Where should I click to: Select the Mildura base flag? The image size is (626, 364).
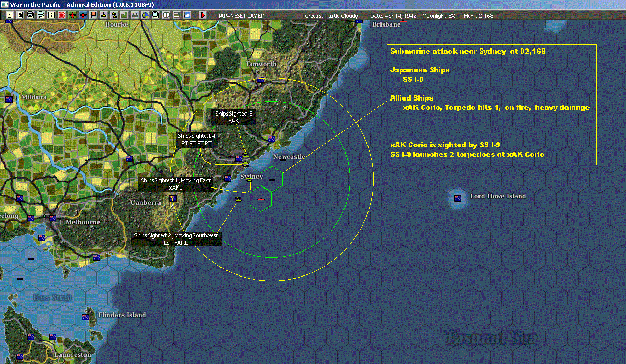click(x=9, y=98)
